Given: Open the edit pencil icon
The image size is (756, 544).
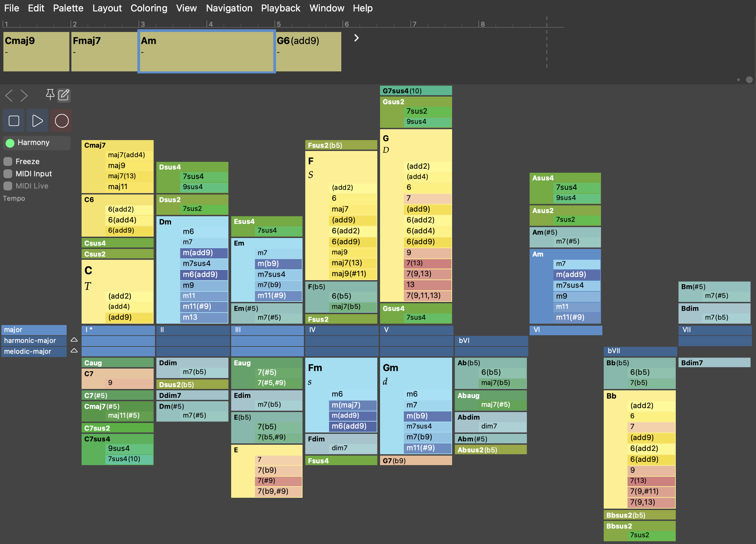Looking at the screenshot, I should pyautogui.click(x=64, y=95).
